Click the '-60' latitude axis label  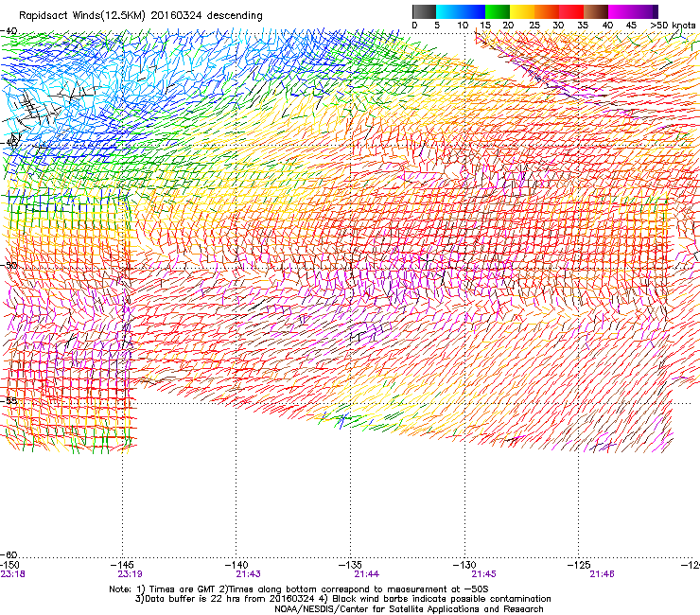point(9,554)
